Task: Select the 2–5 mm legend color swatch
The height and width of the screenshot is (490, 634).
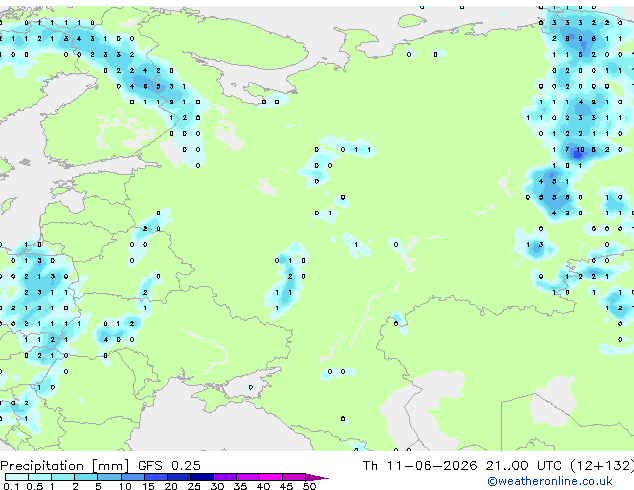Action: (x=86, y=477)
